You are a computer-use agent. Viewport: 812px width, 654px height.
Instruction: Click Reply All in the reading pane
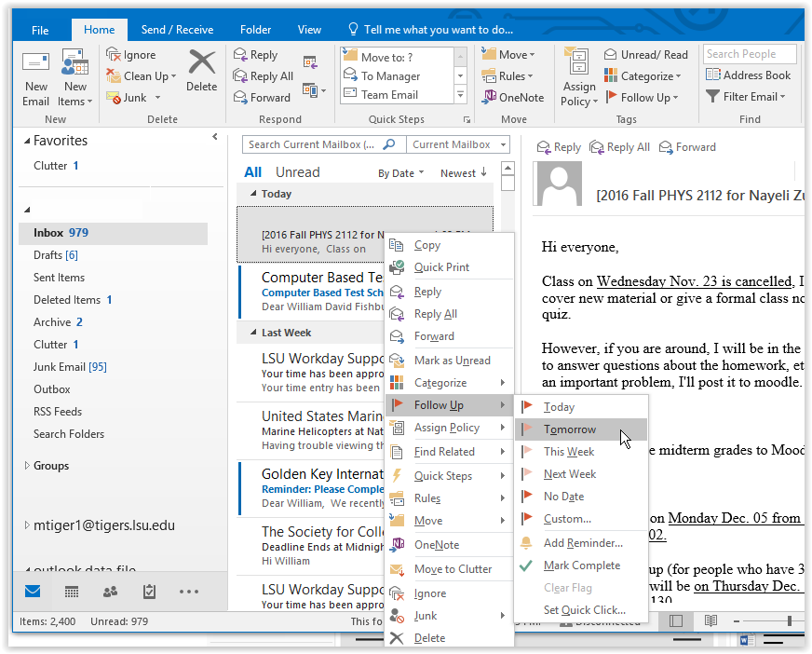(619, 147)
